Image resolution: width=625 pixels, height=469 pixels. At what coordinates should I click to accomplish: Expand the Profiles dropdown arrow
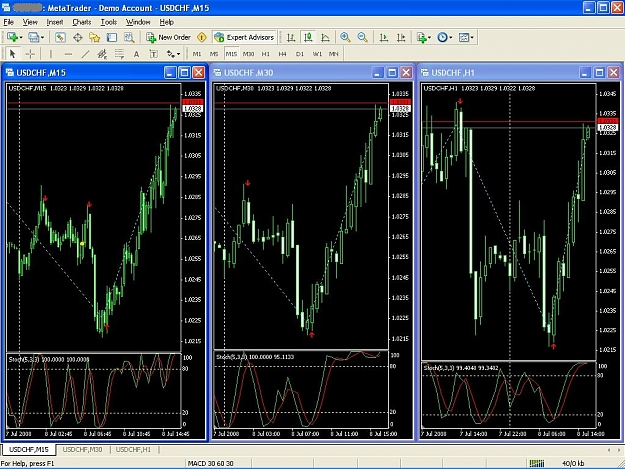click(42, 37)
